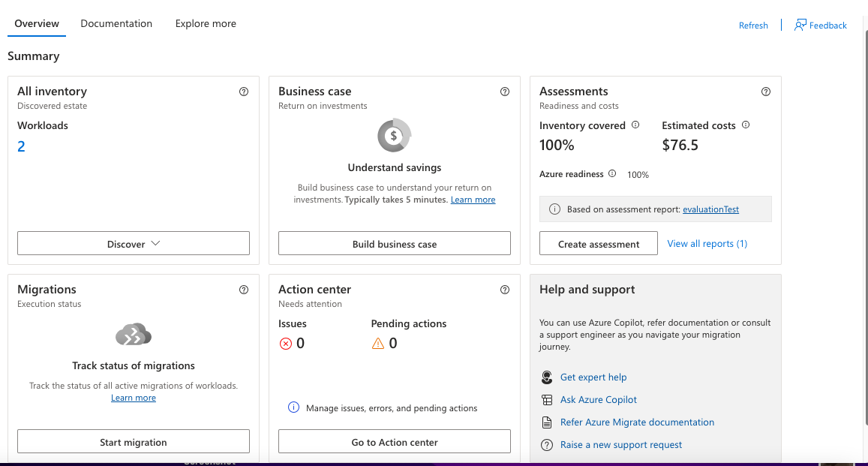This screenshot has height=466, width=868.
Task: Open help icon on Migrations card
Action: 244,290
